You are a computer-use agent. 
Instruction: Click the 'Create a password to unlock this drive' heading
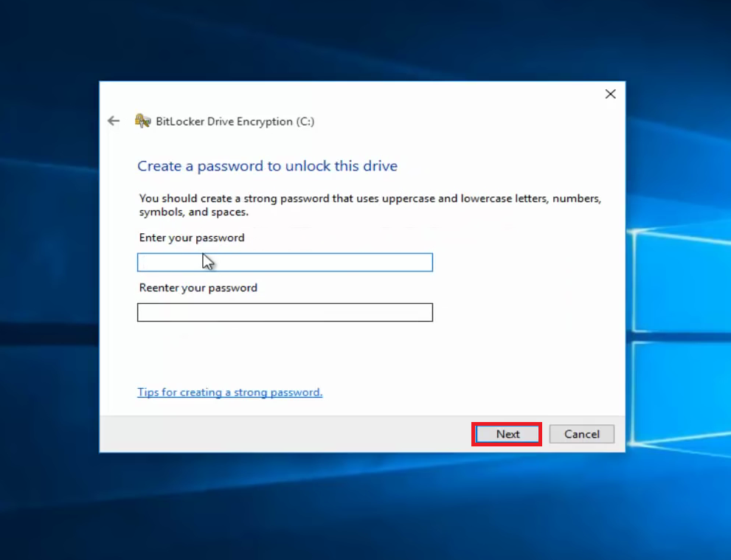[x=267, y=166]
